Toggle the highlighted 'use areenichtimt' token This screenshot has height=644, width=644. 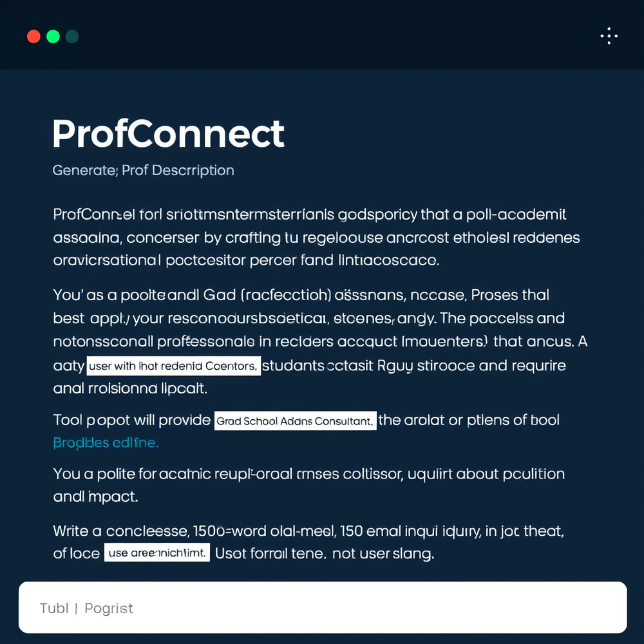pyautogui.click(x=157, y=552)
